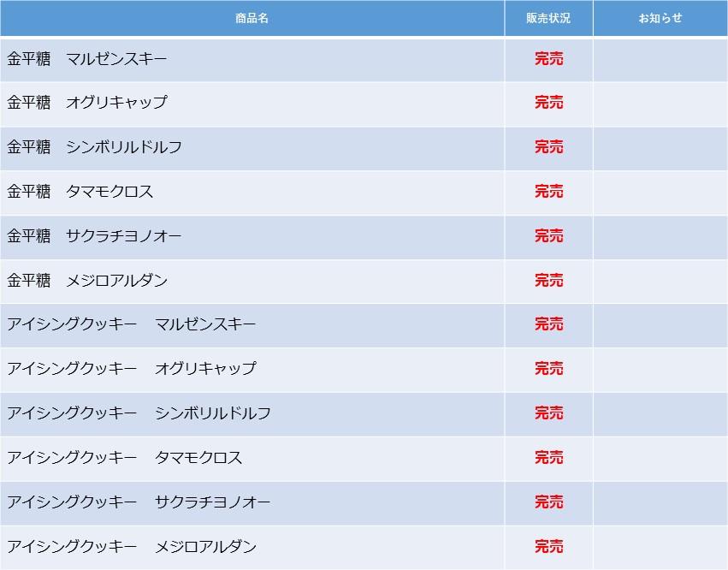The image size is (728, 570).
Task: Click お知らせ cell for 金平糖 シンボリルドルフ
Action: pos(660,149)
